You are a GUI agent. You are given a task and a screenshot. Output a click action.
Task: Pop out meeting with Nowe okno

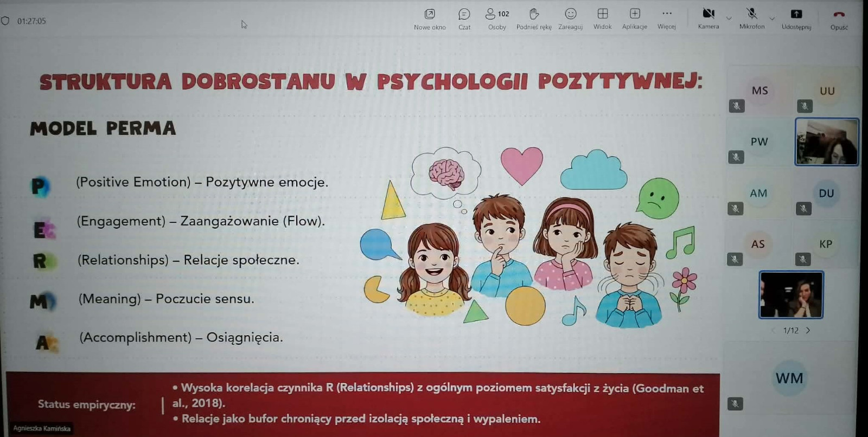[x=430, y=18]
